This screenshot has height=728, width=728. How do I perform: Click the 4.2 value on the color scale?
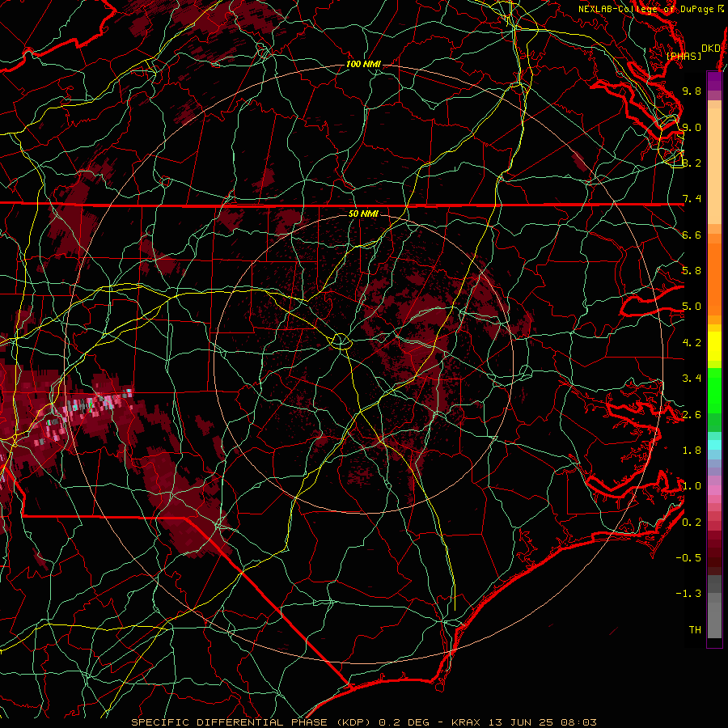click(x=692, y=343)
